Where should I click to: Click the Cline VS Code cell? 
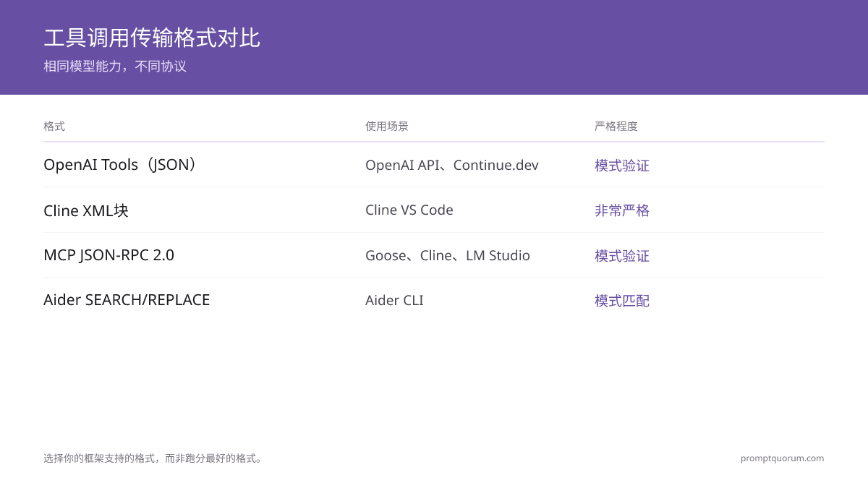409,210
